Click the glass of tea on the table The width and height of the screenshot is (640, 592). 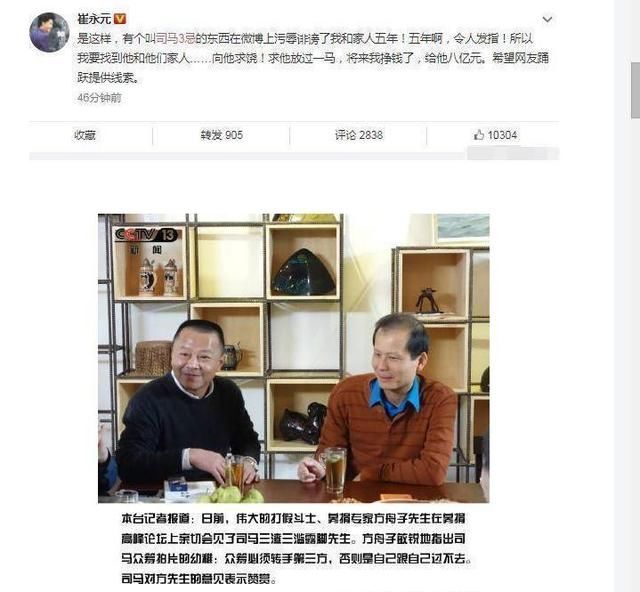pyautogui.click(x=335, y=470)
